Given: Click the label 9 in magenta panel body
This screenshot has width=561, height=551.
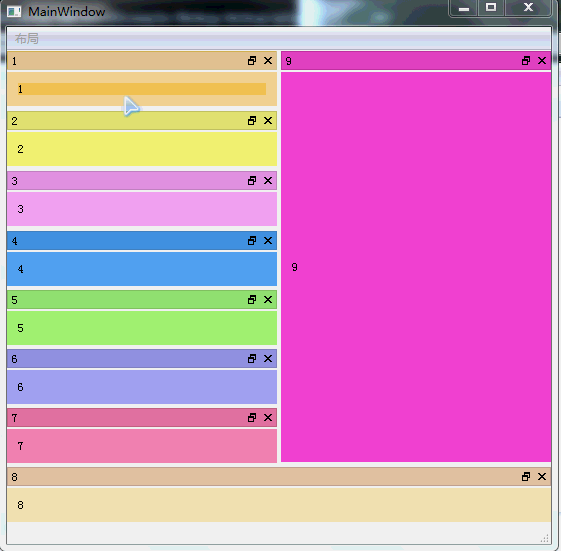Looking at the screenshot, I should click(294, 267).
